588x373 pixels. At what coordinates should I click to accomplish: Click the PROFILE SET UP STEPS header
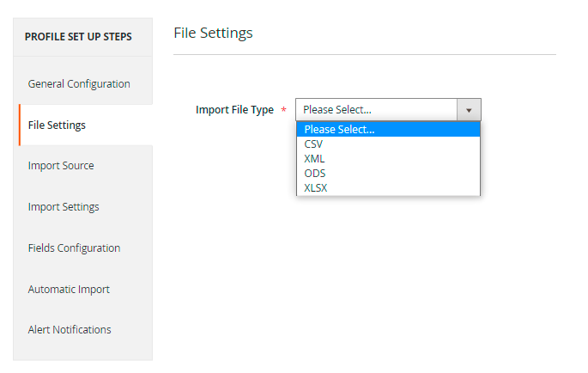(78, 37)
